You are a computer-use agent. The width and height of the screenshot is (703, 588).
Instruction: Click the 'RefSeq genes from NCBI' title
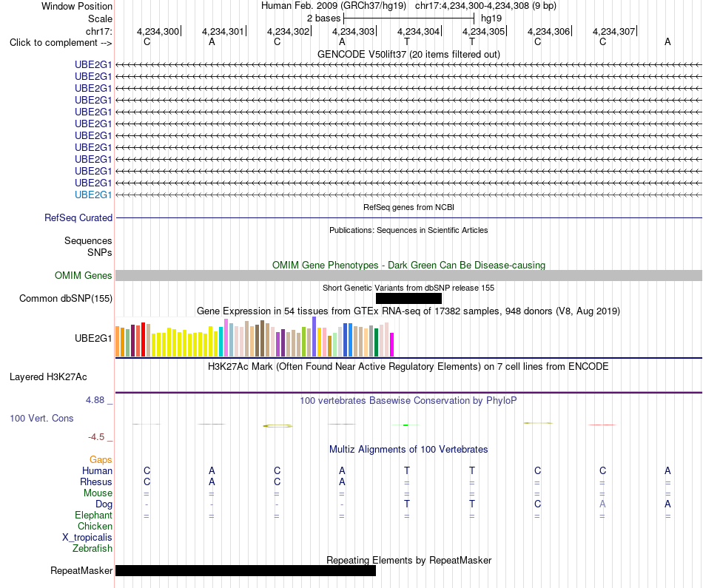coord(408,208)
